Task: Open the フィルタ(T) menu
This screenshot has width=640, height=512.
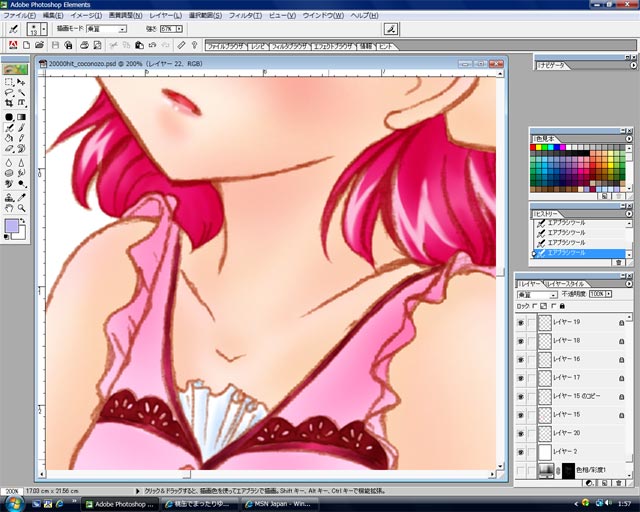Action: pos(245,16)
